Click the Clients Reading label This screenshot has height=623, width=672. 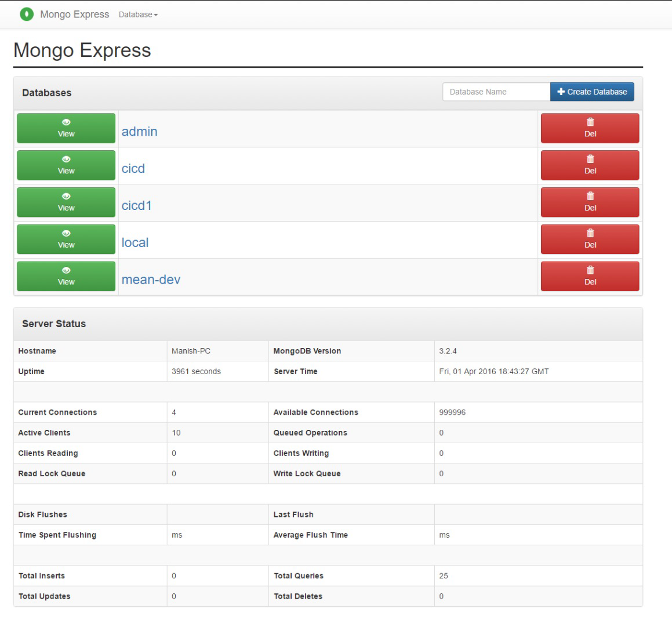tap(48, 454)
